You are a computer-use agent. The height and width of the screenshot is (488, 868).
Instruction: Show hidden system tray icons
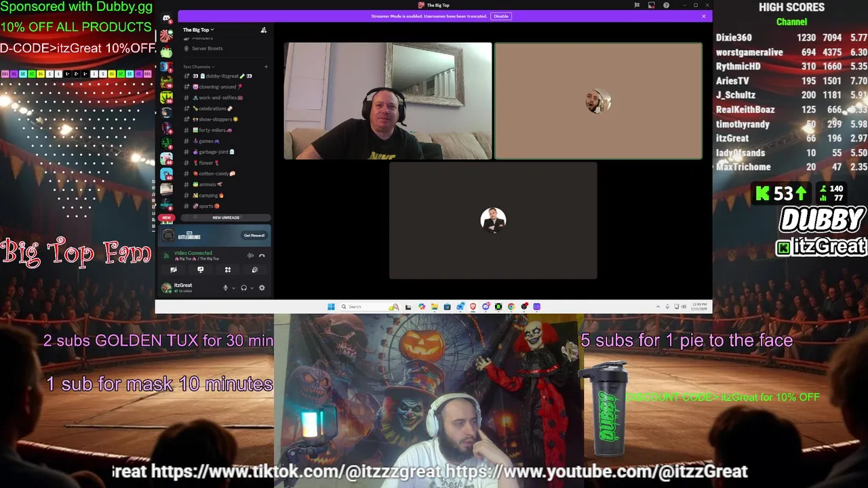point(658,307)
